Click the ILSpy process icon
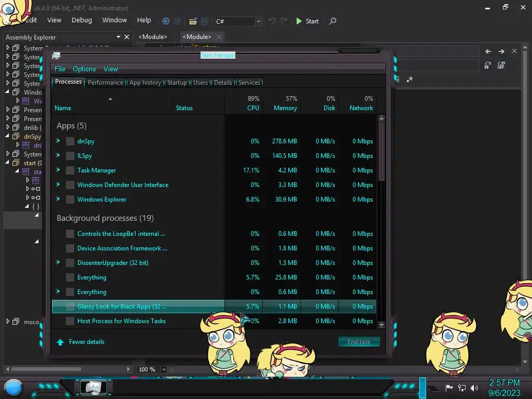Viewport: 532px width, 399px height. click(x=70, y=156)
